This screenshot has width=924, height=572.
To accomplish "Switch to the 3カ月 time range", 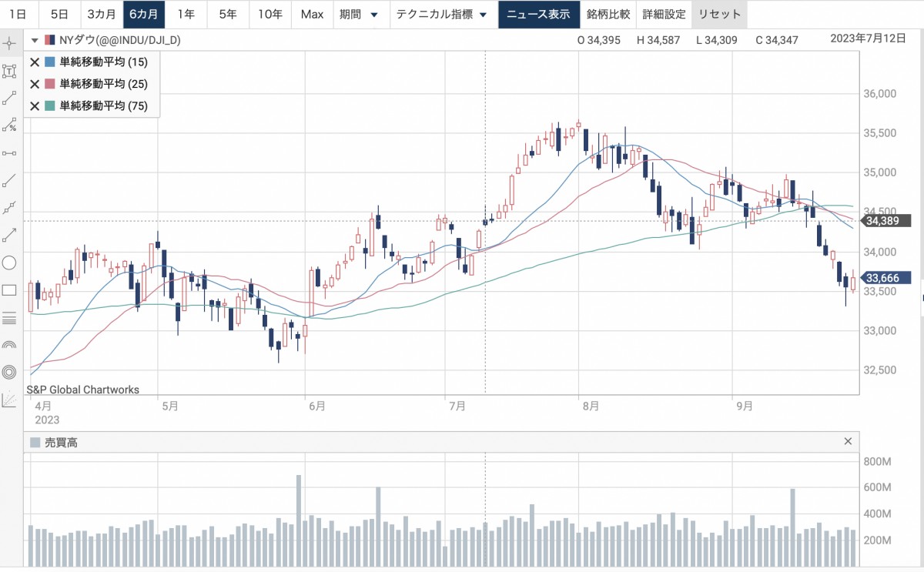I will [x=102, y=15].
